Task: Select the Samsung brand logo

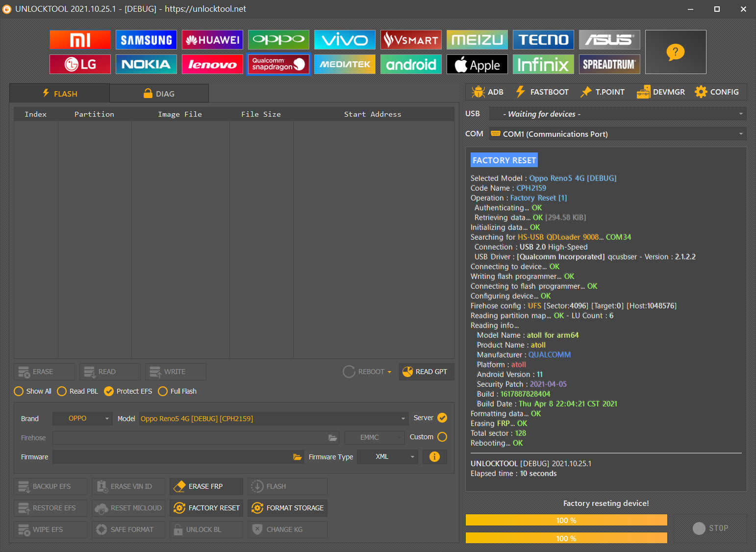Action: (x=146, y=40)
